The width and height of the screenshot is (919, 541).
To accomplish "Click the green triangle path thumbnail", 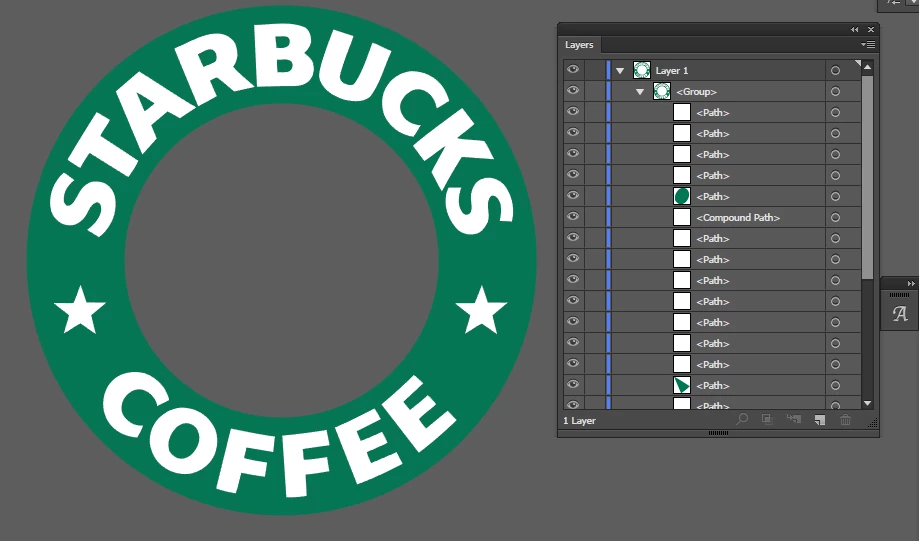I will [682, 386].
